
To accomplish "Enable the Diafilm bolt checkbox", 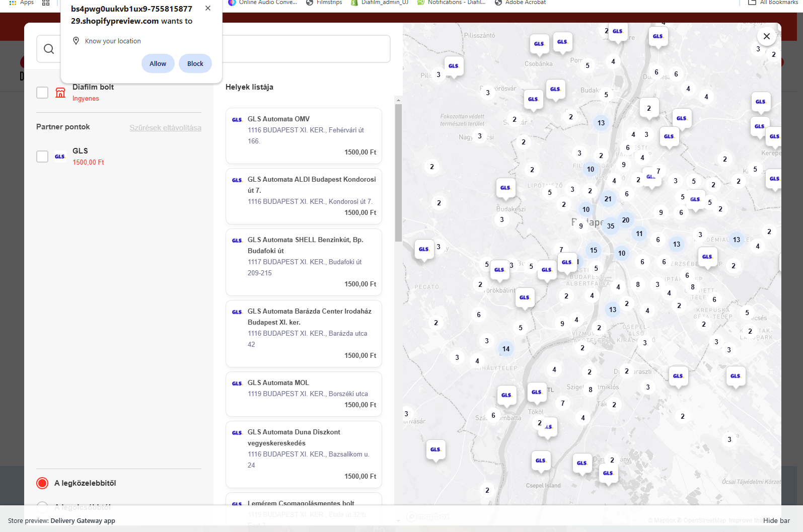I will [x=42, y=93].
